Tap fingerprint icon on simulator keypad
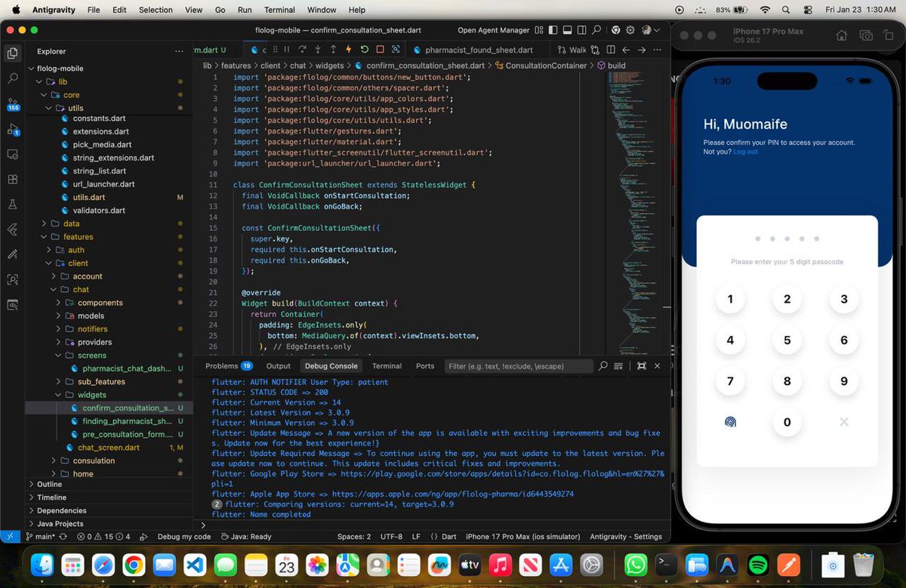Viewport: 906px width, 588px height. coord(730,422)
